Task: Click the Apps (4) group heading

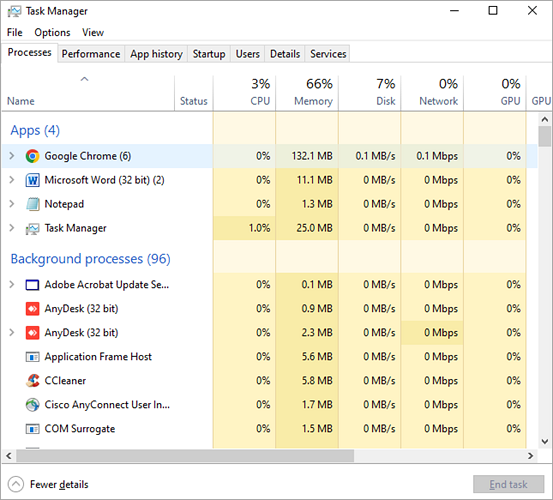Action: click(35, 130)
